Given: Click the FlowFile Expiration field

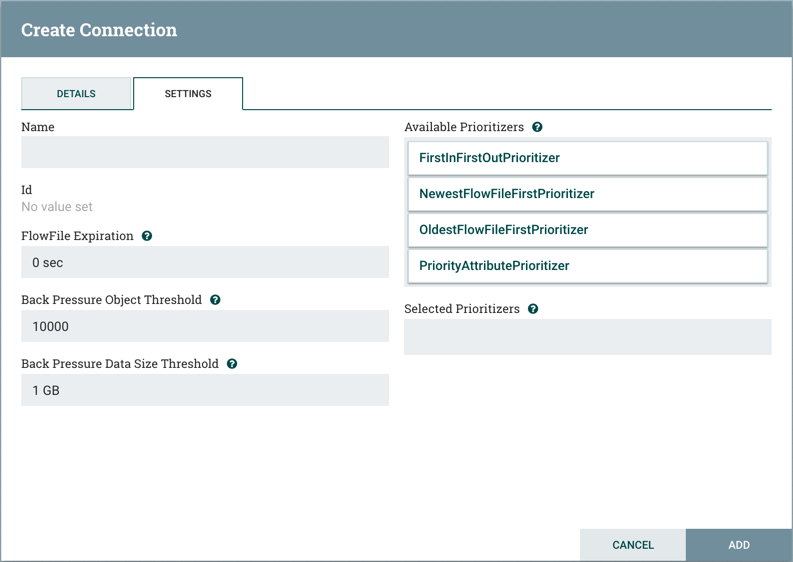Looking at the screenshot, I should pos(205,262).
